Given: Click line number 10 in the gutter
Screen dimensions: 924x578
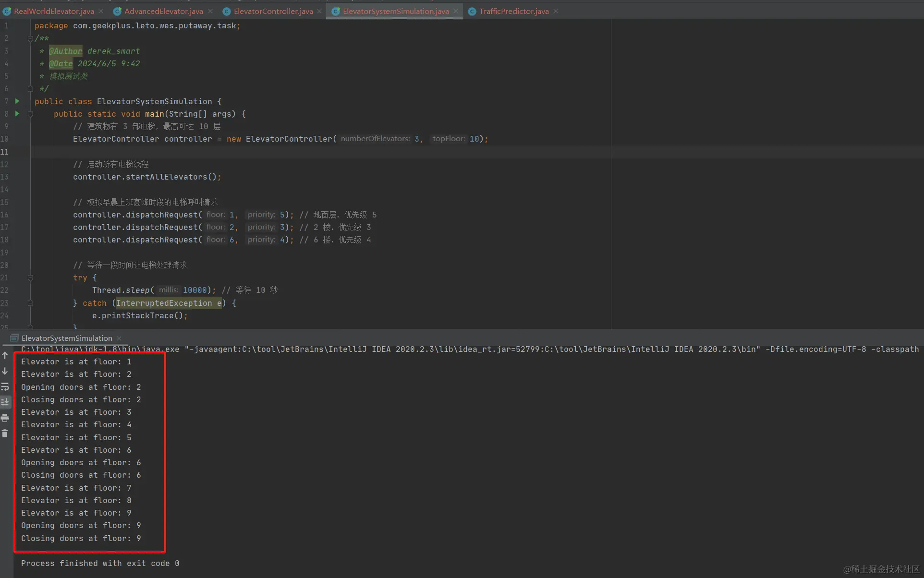Looking at the screenshot, I should click(x=5, y=139).
